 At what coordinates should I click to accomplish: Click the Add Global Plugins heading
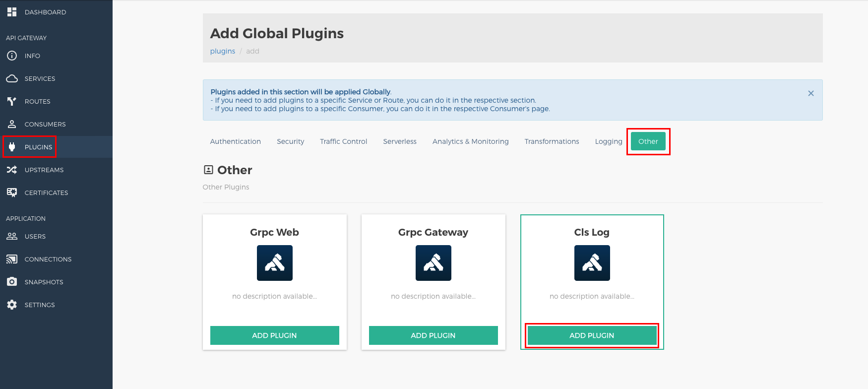tap(277, 33)
